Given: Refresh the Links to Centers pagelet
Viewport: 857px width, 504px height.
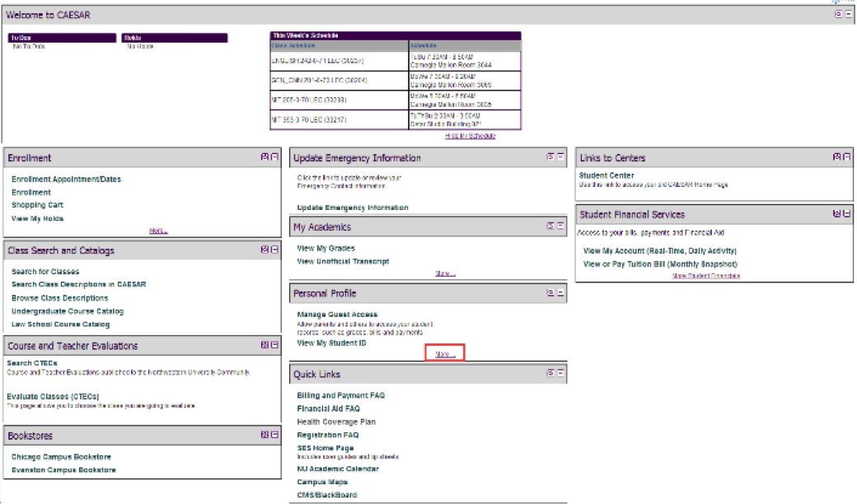Looking at the screenshot, I should 836,156.
